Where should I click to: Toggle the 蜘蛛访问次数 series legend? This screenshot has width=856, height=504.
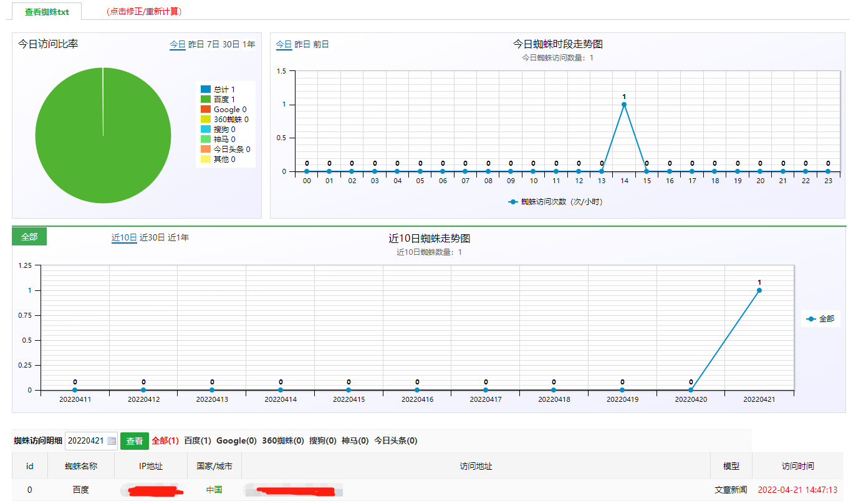(x=555, y=202)
